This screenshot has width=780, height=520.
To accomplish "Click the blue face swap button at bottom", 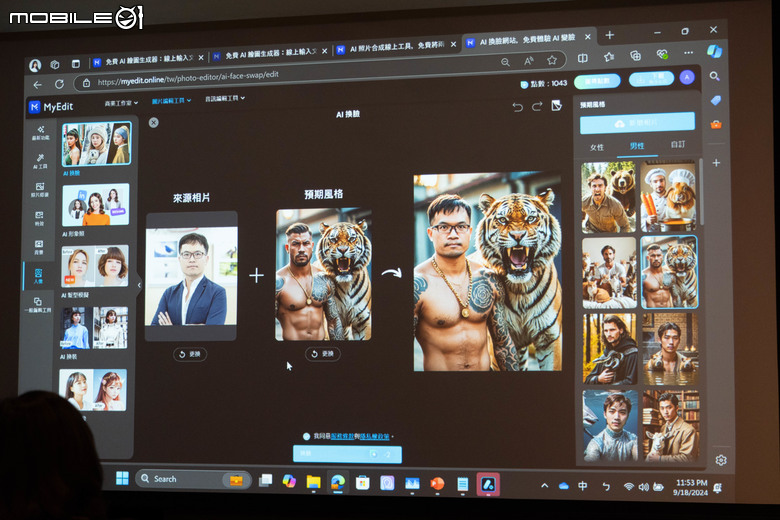I will [347, 454].
